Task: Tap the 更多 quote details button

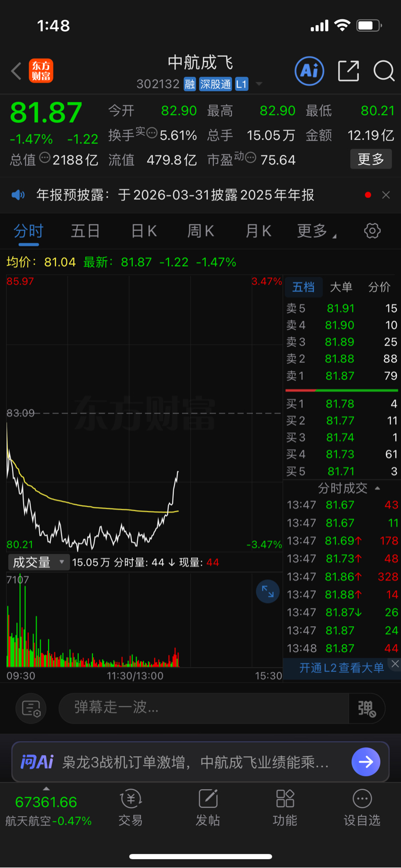Action: 371,159
